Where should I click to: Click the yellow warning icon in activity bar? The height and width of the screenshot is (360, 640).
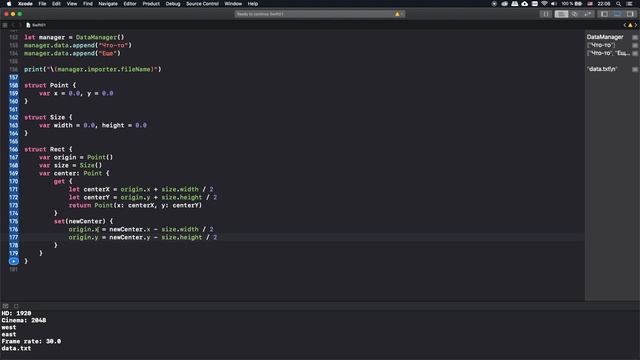(397, 14)
